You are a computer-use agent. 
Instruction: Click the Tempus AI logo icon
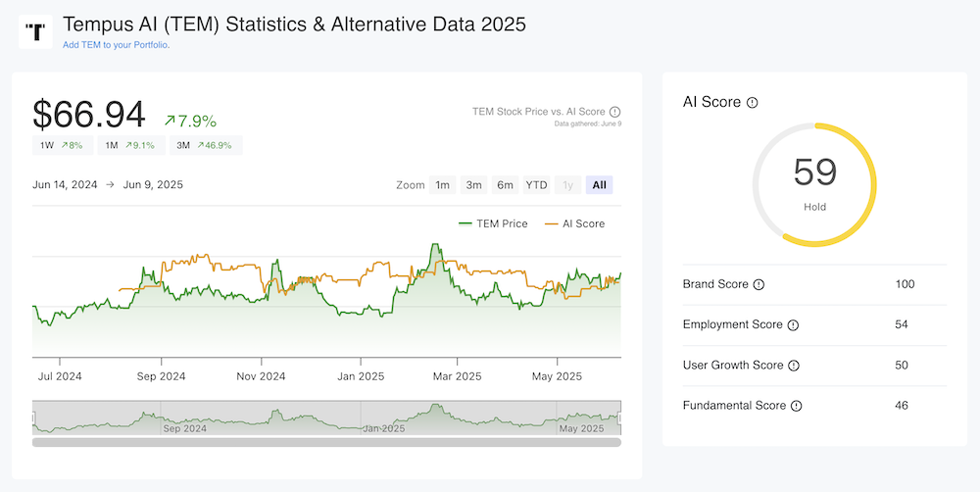tap(35, 31)
